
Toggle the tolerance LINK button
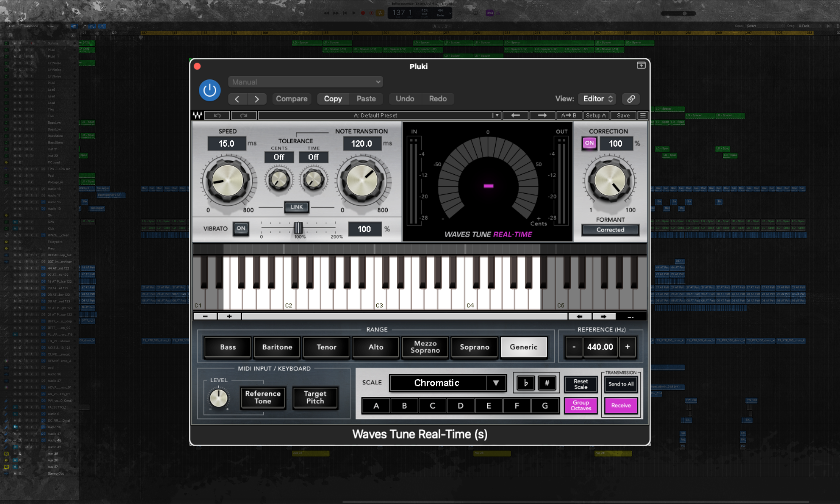[297, 207]
